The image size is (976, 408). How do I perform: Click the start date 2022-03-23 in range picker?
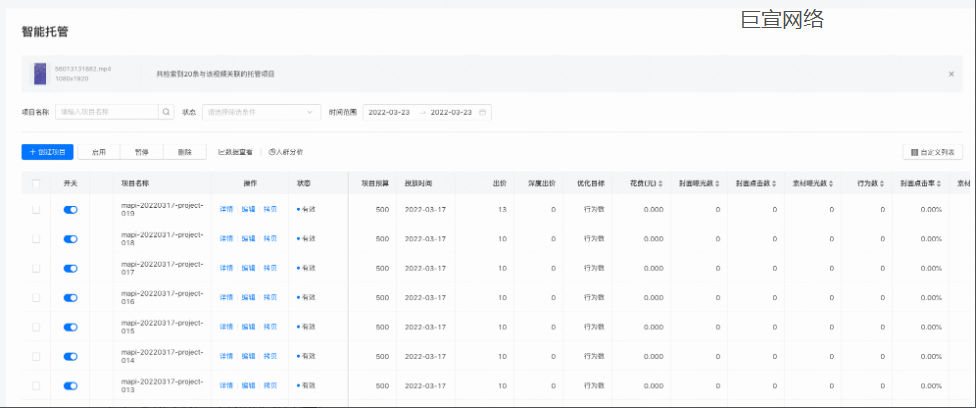389,112
